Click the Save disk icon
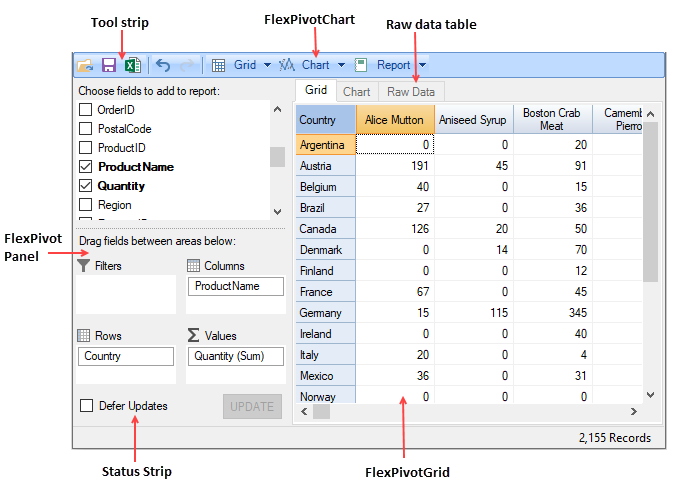Image resolution: width=677 pixels, height=489 pixels. point(109,65)
